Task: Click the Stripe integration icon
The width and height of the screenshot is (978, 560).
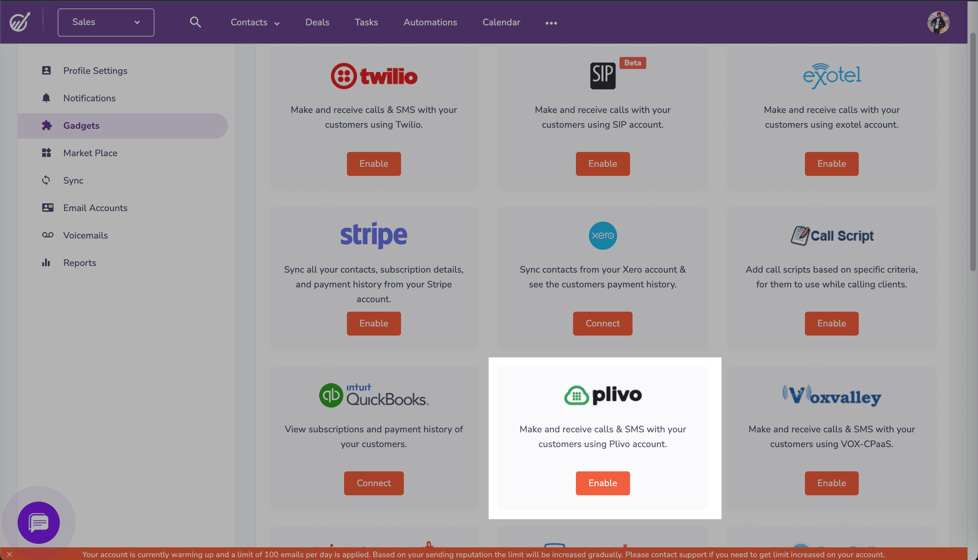Action: pos(374,234)
